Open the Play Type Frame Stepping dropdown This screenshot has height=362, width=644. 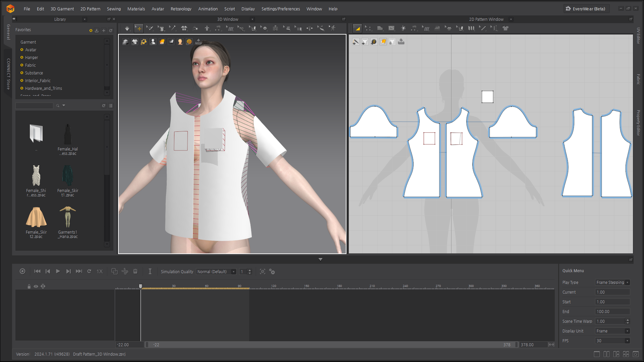613,283
